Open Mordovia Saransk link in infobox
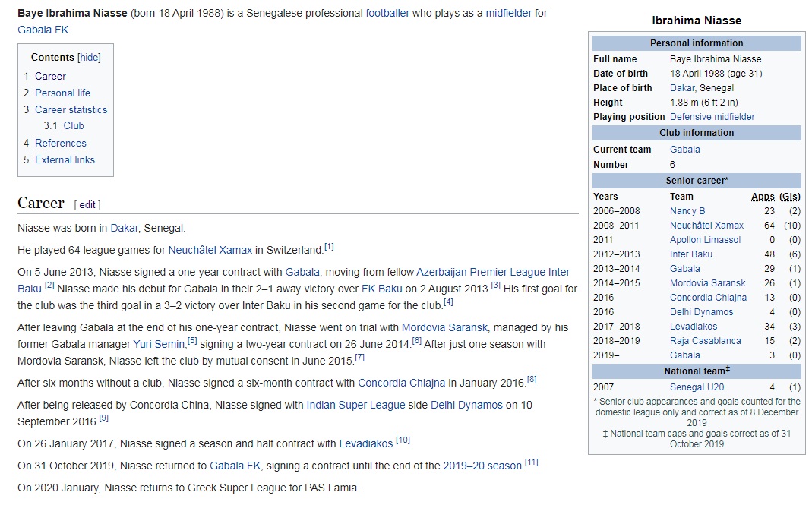This screenshot has height=505, width=812. coord(707,283)
